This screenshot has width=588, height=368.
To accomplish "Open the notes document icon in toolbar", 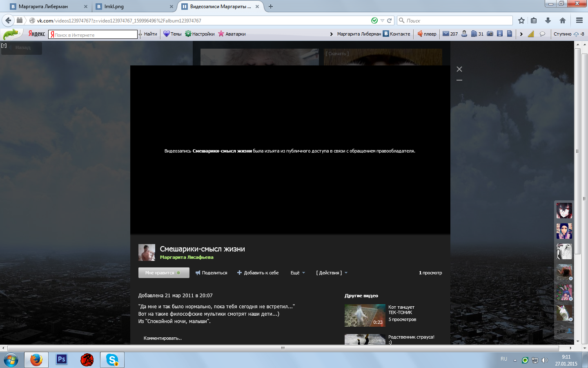I will 510,34.
